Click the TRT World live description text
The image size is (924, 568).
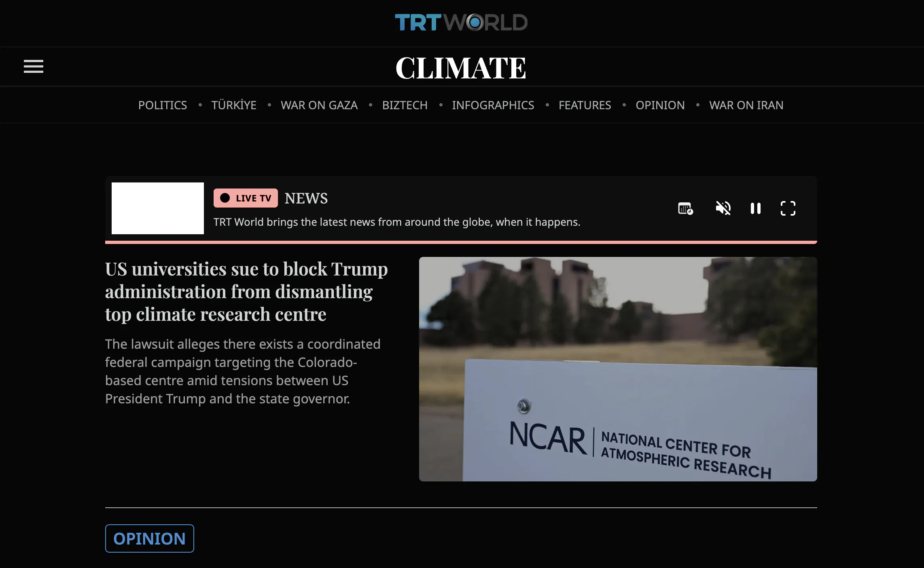[397, 222]
